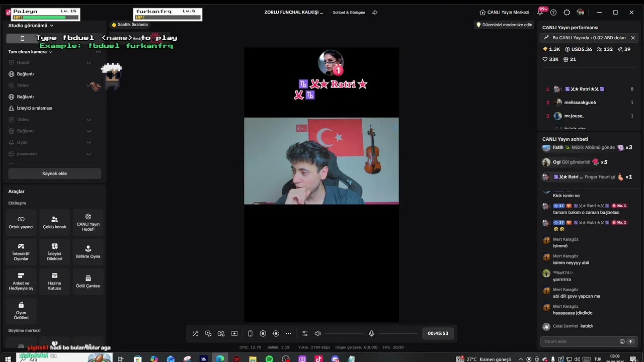Screen dimensions: 644x362
Task: Open the music media tool in toolbar
Action: [x=208, y=333]
